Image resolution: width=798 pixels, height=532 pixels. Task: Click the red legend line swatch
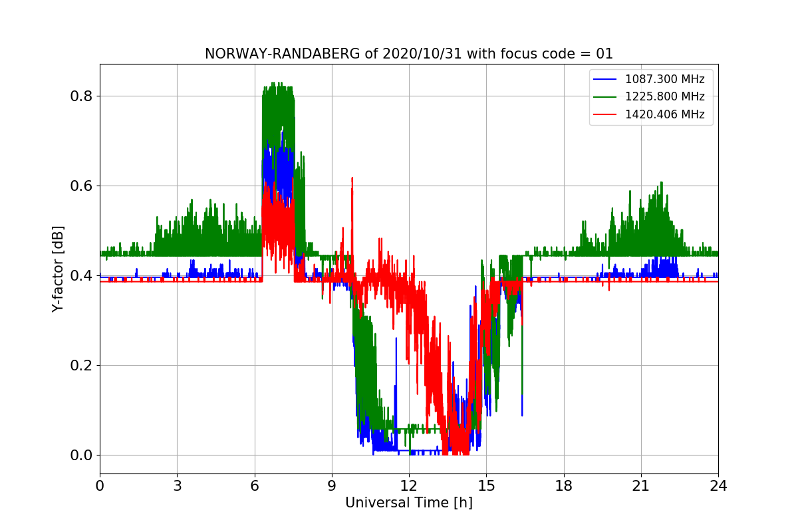pos(606,114)
